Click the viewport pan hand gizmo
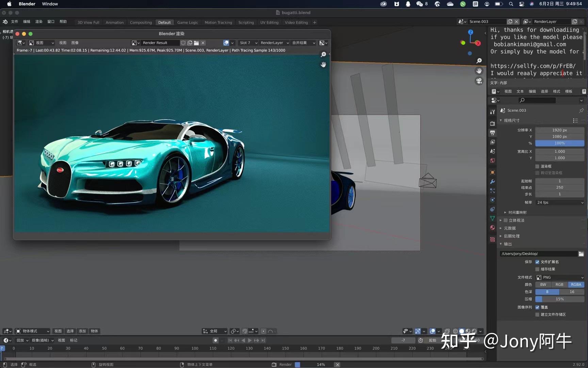Viewport: 588px width, 368px height. 479,71
